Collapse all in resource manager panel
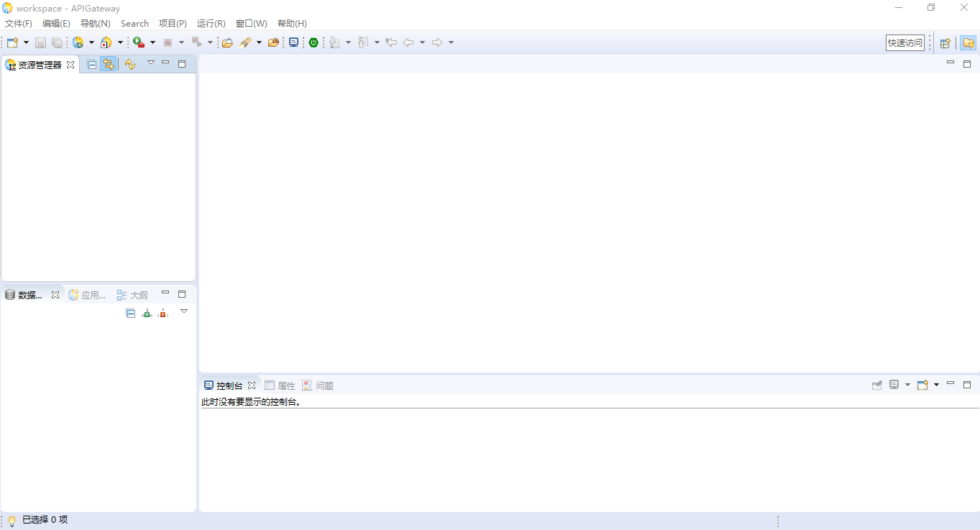Screen dimensions: 980x530 [92, 64]
